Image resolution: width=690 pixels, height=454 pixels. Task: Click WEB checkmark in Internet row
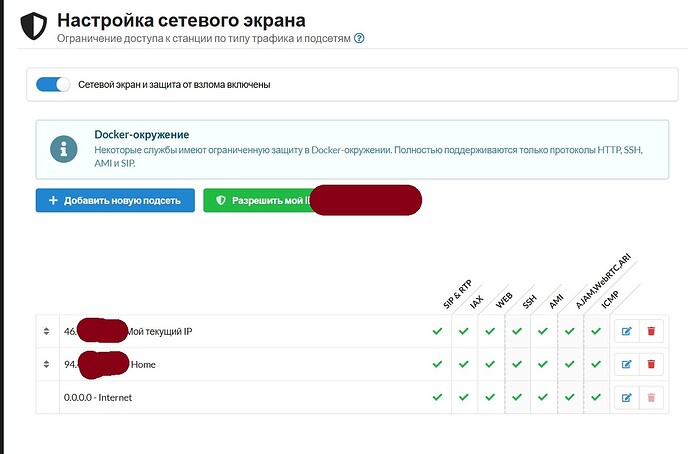point(490,397)
